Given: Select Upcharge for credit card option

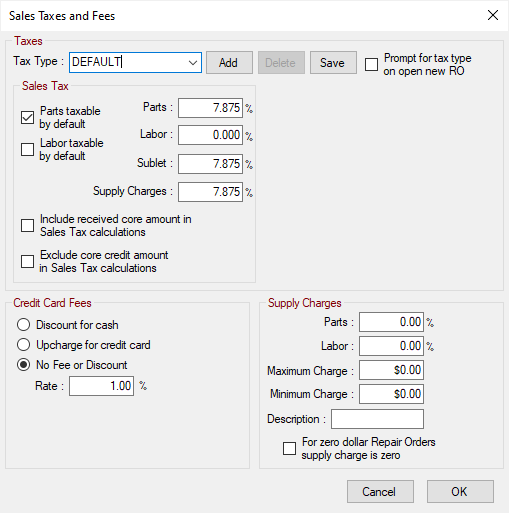Looking at the screenshot, I should pyautogui.click(x=23, y=345).
